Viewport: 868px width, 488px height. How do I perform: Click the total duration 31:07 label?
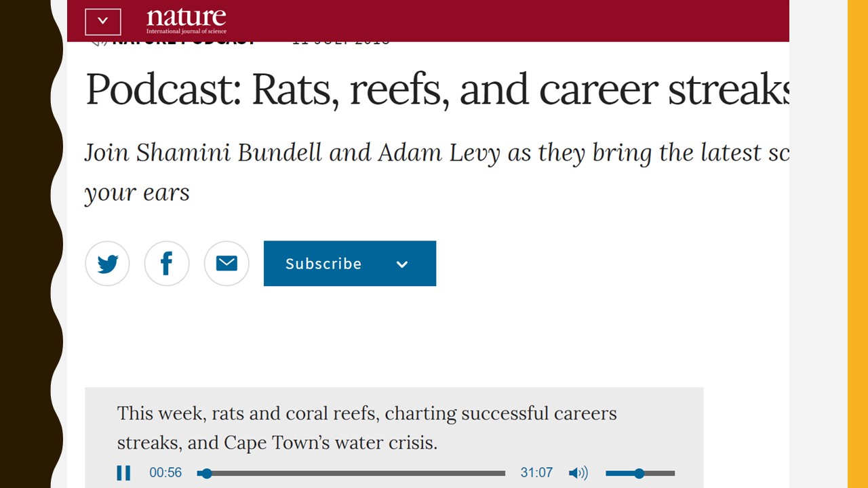click(x=536, y=473)
